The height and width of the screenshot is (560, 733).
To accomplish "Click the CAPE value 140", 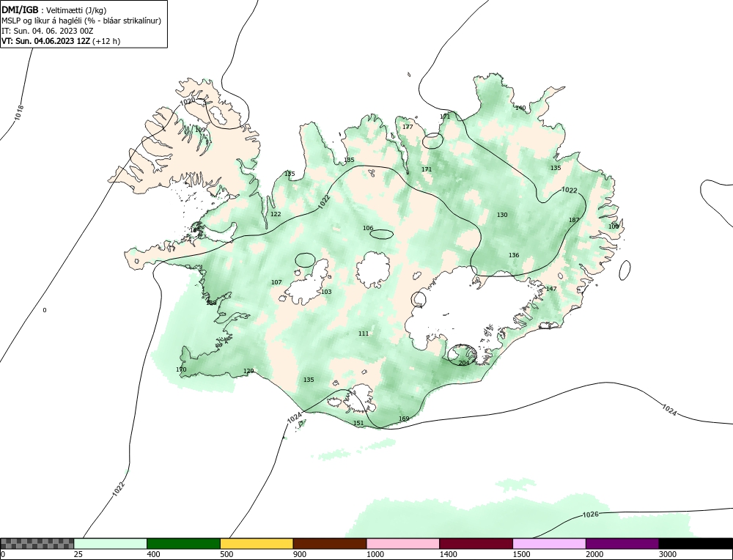I will pos(520,108).
